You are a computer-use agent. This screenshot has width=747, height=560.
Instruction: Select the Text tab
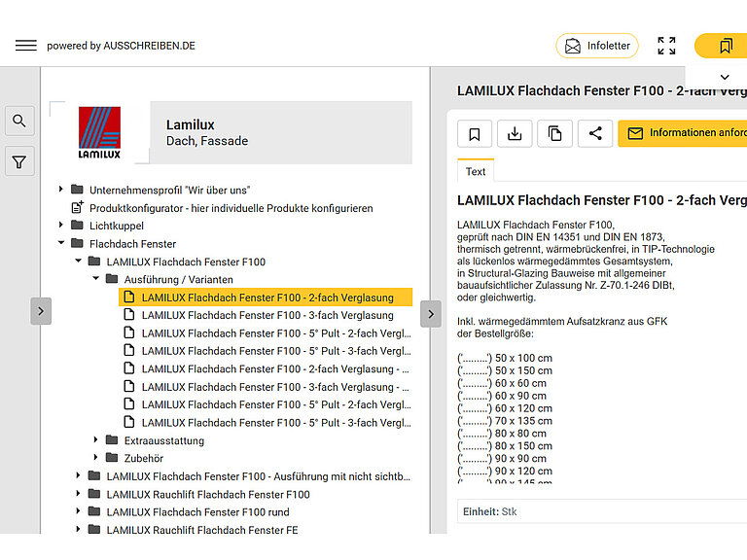tap(476, 171)
